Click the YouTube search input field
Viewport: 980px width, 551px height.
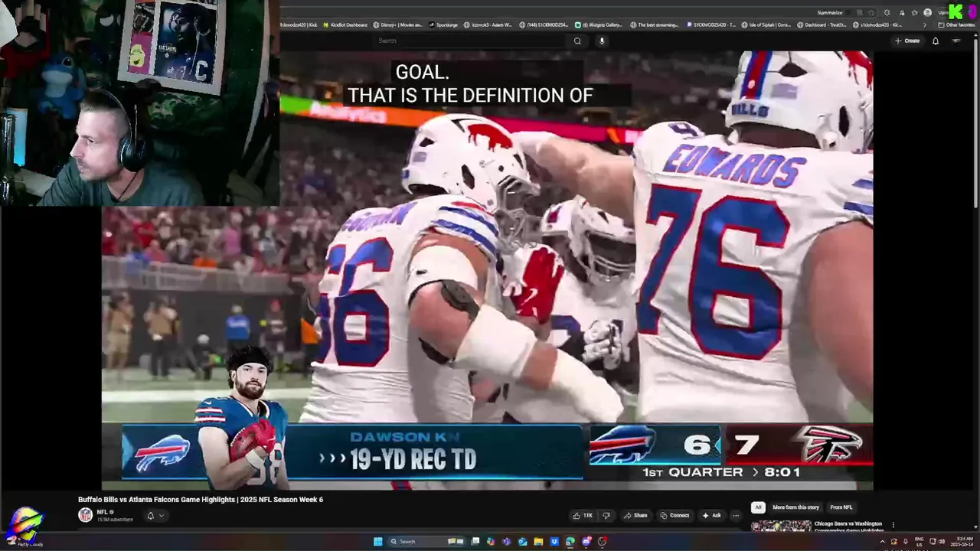[471, 41]
